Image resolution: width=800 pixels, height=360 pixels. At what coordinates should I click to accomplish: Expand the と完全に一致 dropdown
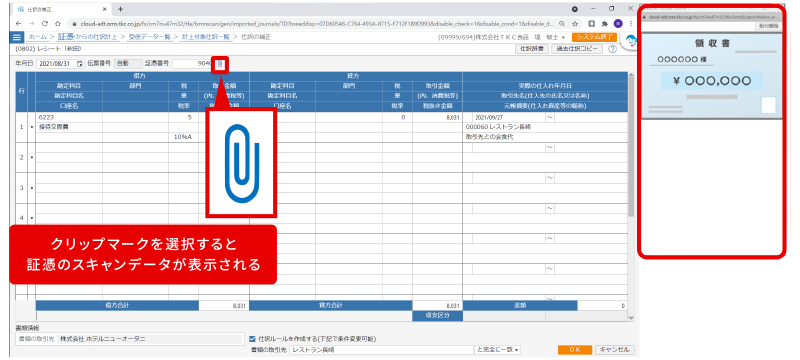tap(497, 350)
